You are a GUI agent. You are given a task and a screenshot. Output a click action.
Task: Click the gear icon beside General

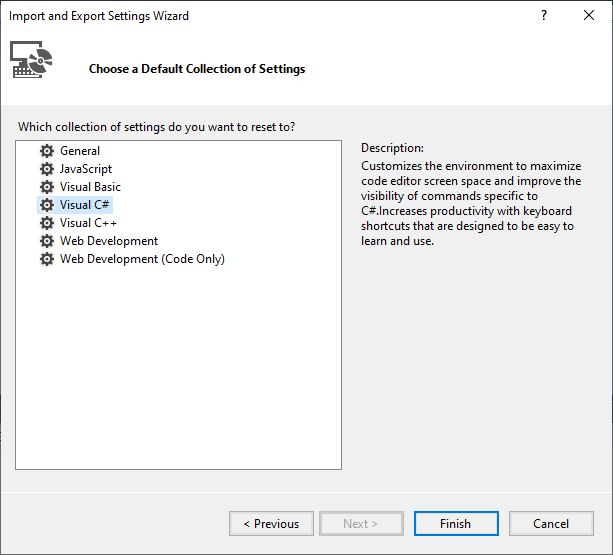(x=47, y=151)
